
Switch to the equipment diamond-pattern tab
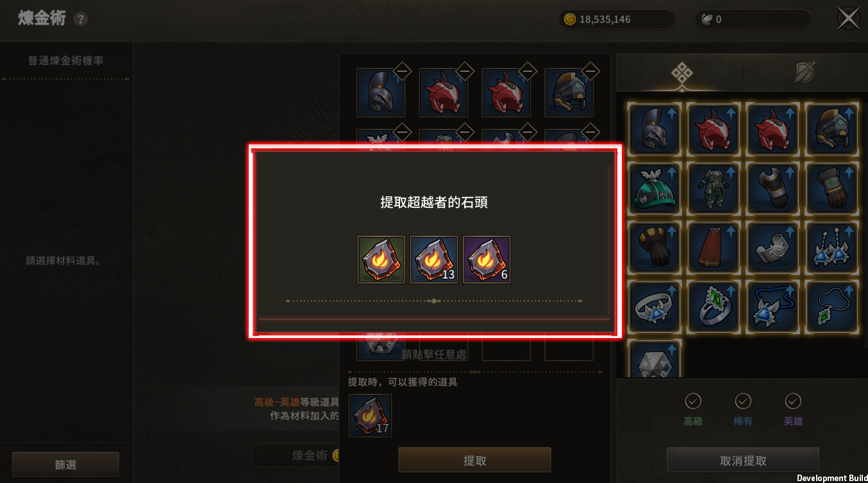(x=681, y=74)
